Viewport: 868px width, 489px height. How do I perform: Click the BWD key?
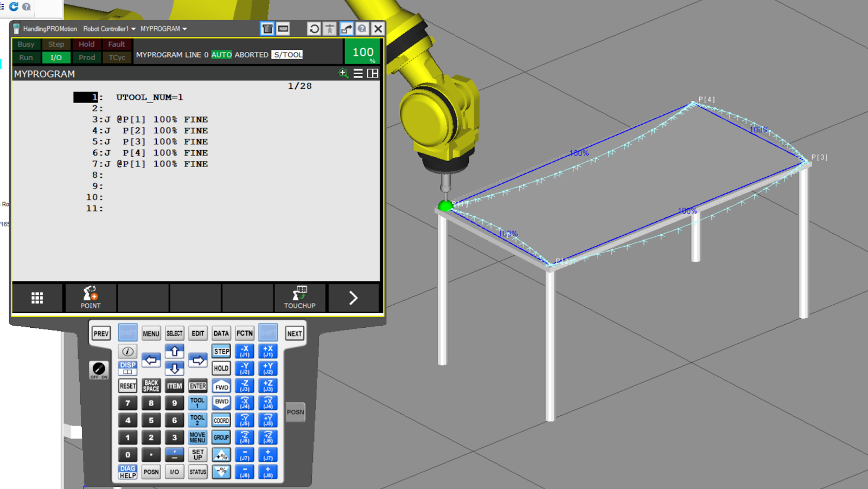[221, 402]
